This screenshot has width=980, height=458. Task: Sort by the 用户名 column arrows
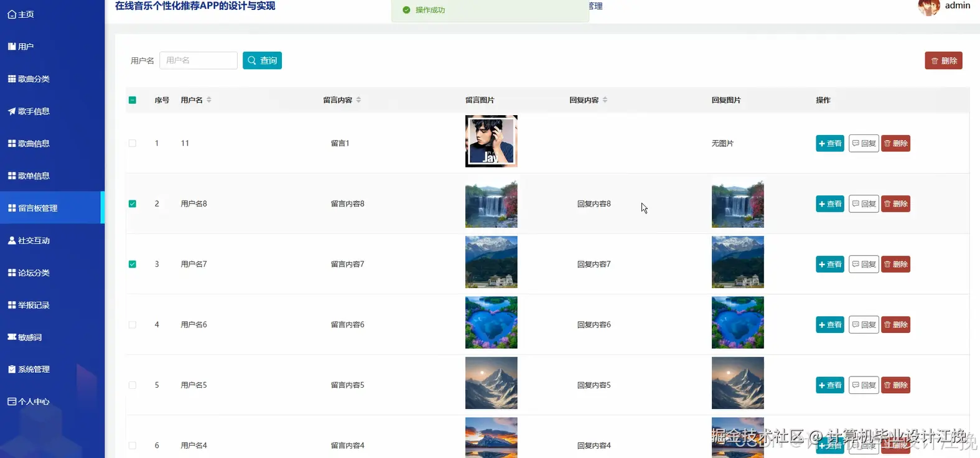(209, 100)
